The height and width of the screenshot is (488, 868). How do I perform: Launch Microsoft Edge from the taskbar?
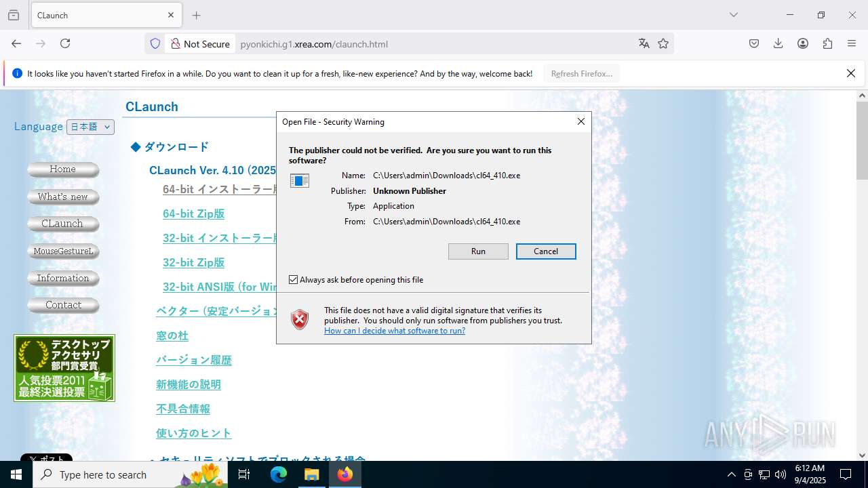click(279, 474)
